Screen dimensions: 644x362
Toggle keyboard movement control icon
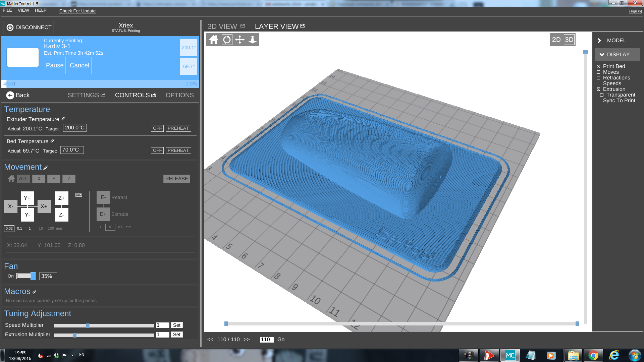(x=79, y=195)
